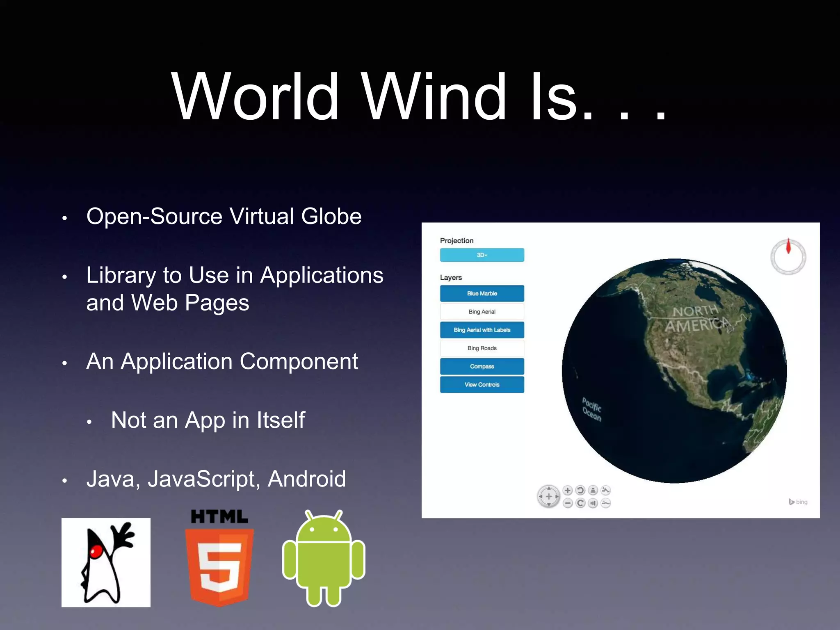Increase the vertical exaggeration control
The image size is (840, 630).
(606, 490)
